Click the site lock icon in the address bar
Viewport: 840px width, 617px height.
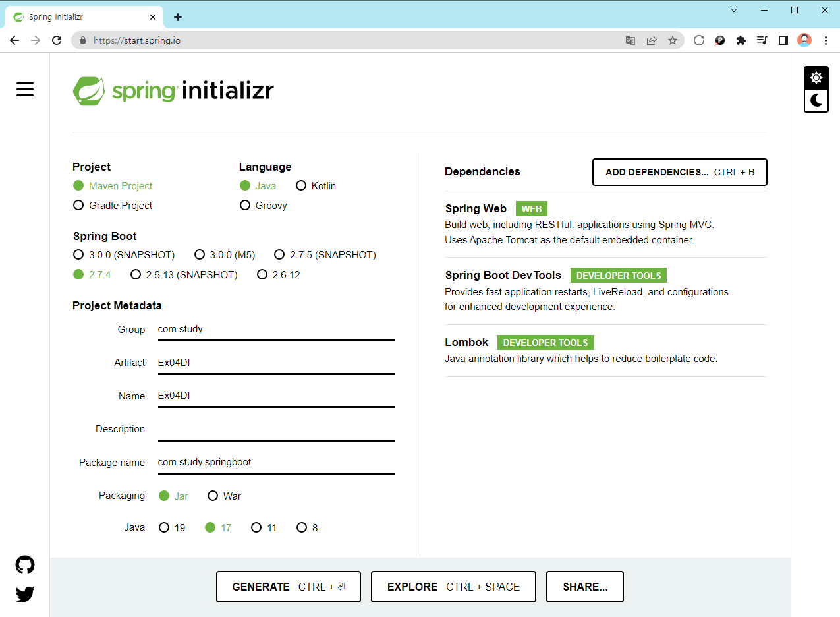[x=83, y=40]
